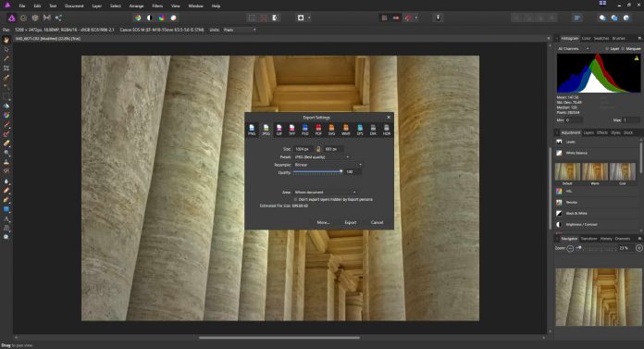The height and width of the screenshot is (349, 644).
Task: Apply Auto Contrast from the toolbar
Action: click(x=150, y=18)
